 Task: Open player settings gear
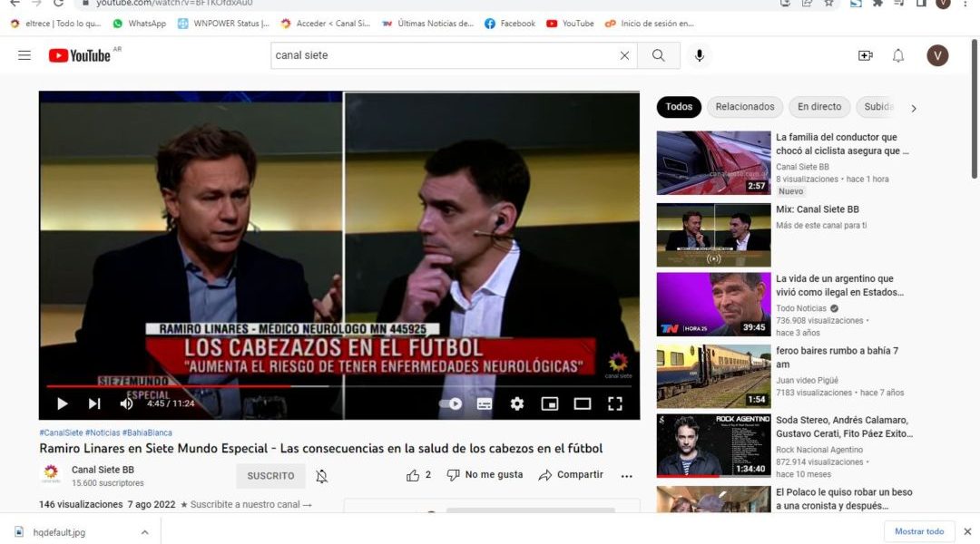517,403
